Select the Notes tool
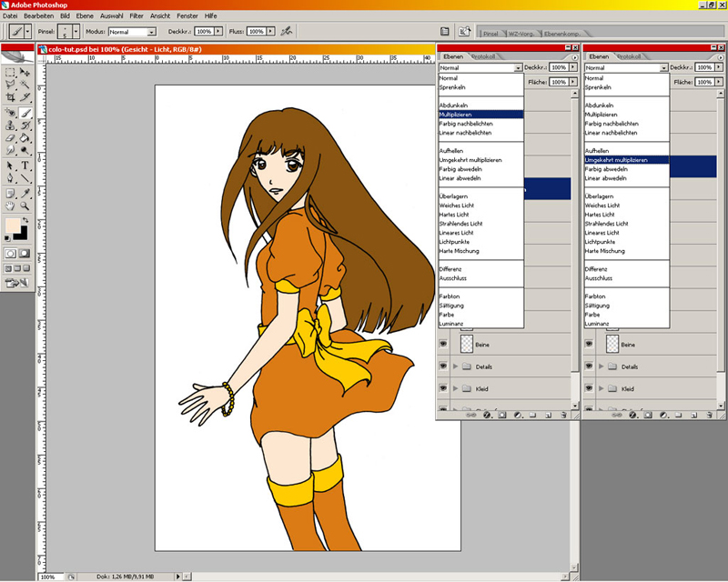Screen dimensions: 728x582 (10, 194)
